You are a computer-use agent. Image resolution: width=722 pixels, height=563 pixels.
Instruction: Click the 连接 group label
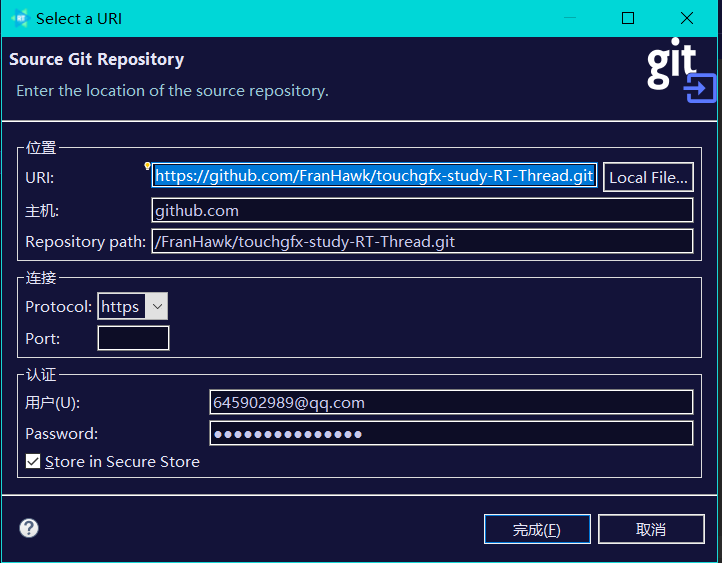tap(41, 278)
